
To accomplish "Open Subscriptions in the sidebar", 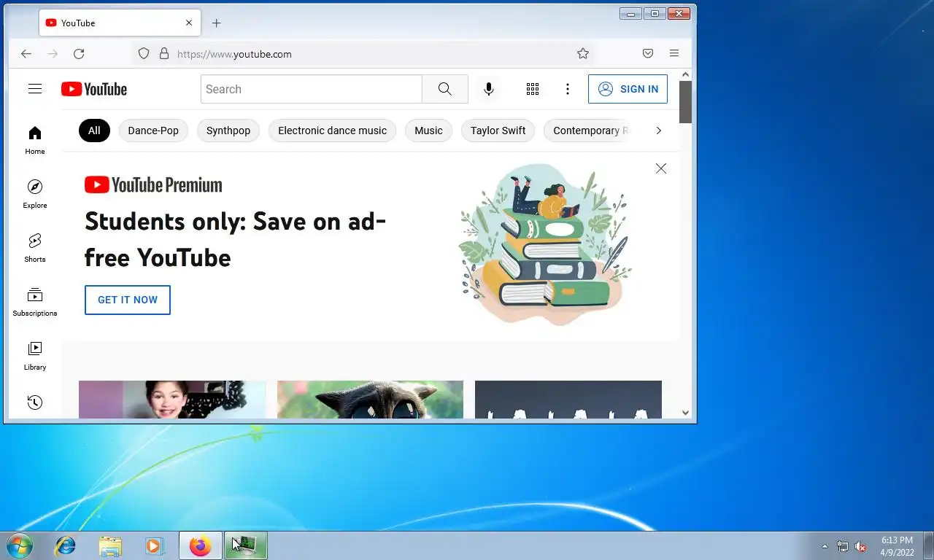I will 35,302.
